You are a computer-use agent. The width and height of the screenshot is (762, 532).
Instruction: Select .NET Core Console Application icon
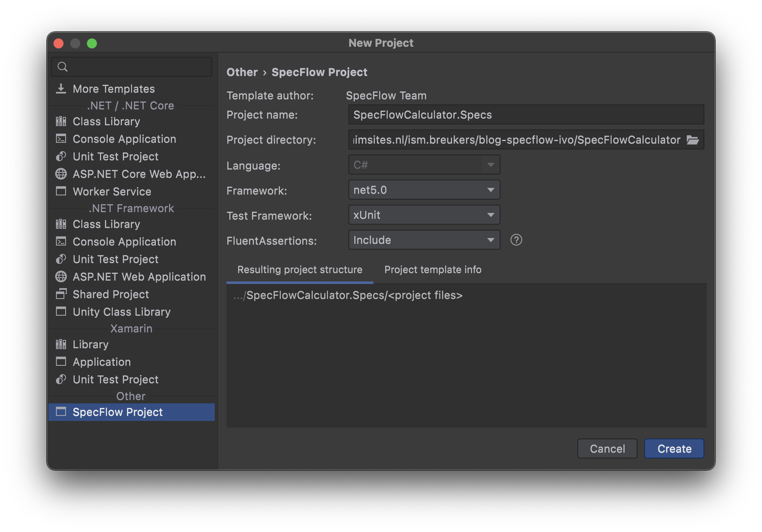tap(61, 139)
